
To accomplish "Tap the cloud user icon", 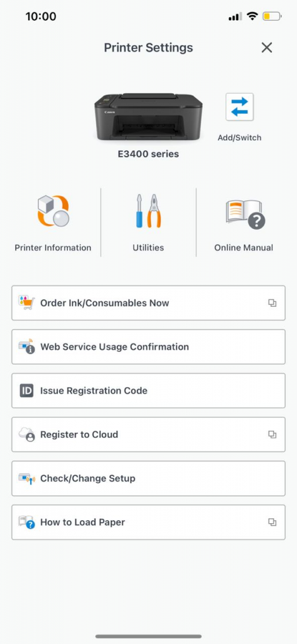I will [x=26, y=435].
